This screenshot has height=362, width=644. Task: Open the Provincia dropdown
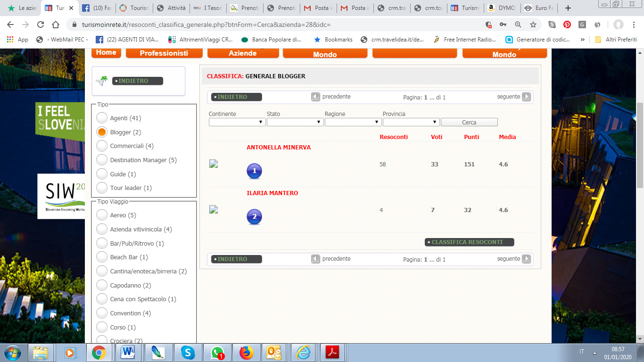411,122
